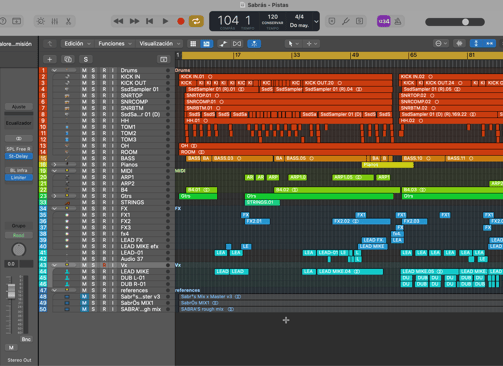
Task: Open the secondary tool dropdown with plus
Action: click(312, 44)
